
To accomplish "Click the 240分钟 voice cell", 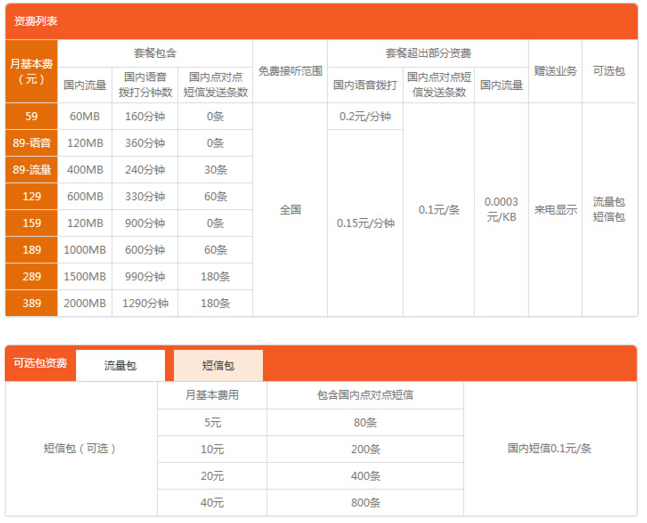I will pyautogui.click(x=145, y=170).
